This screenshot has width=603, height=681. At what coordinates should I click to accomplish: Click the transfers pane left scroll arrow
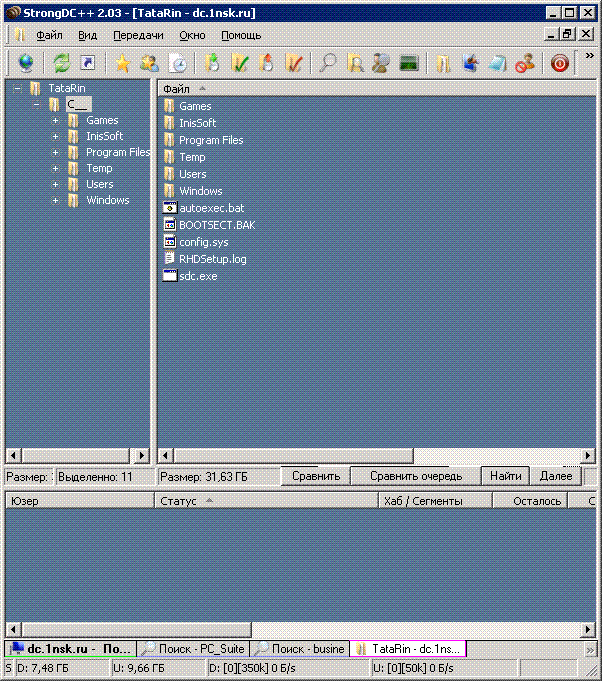coord(13,629)
